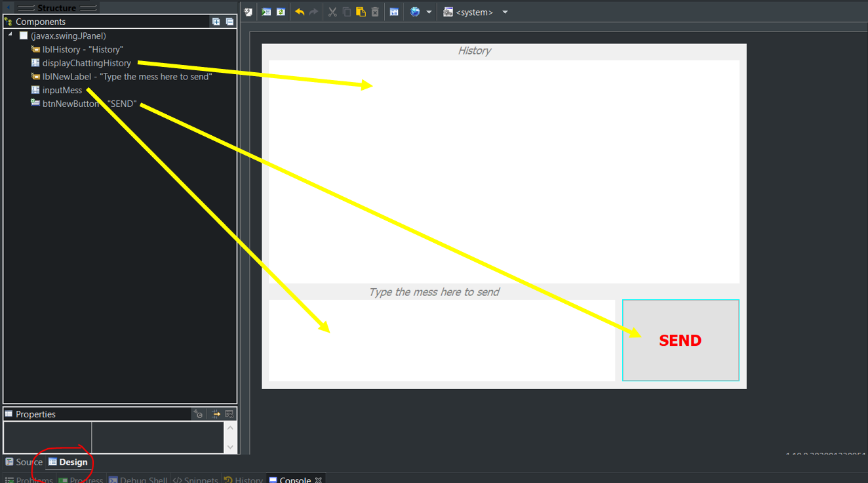Expand all nodes in the Components tree
Image resolution: width=868 pixels, height=483 pixels.
(x=216, y=22)
